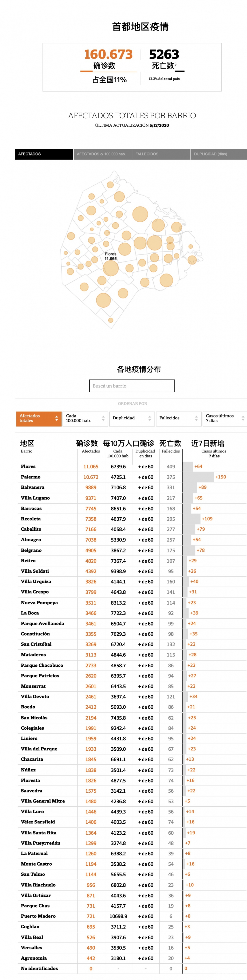The width and height of the screenshot is (247, 980).
Task: Click sort arrows on Afectados totales button
Action: 57,418
